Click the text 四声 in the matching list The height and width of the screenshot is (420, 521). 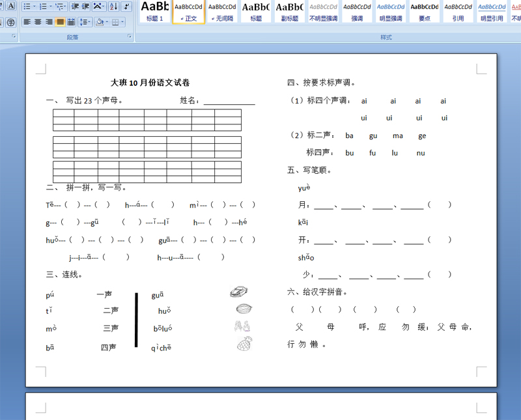pos(108,347)
